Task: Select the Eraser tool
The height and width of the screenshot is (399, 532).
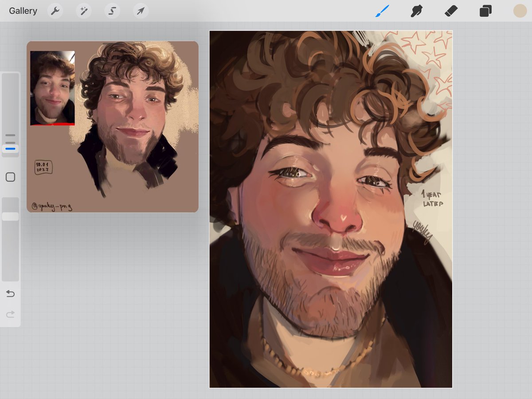Action: 451,11
